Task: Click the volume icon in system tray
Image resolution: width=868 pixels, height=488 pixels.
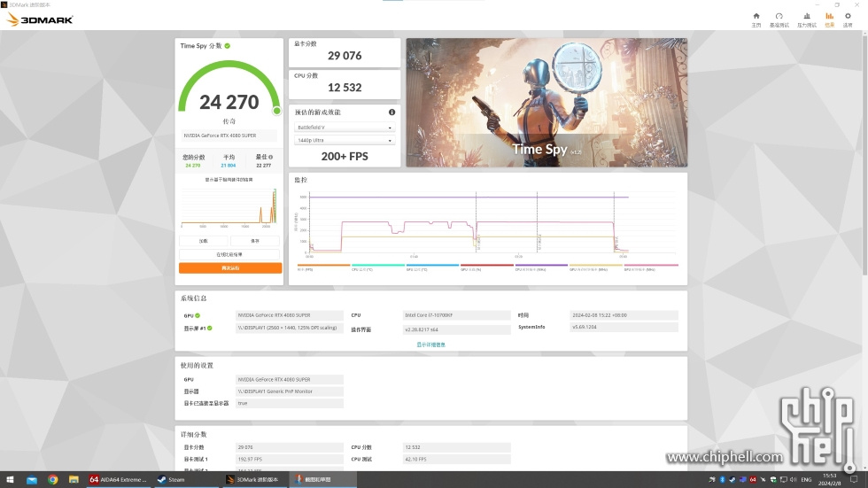Action: point(794,480)
